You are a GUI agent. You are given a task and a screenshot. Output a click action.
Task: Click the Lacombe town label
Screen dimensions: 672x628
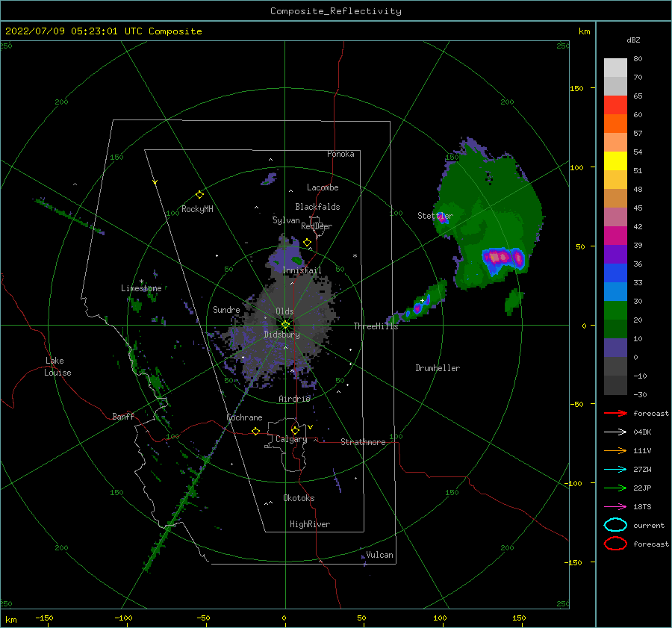(323, 187)
